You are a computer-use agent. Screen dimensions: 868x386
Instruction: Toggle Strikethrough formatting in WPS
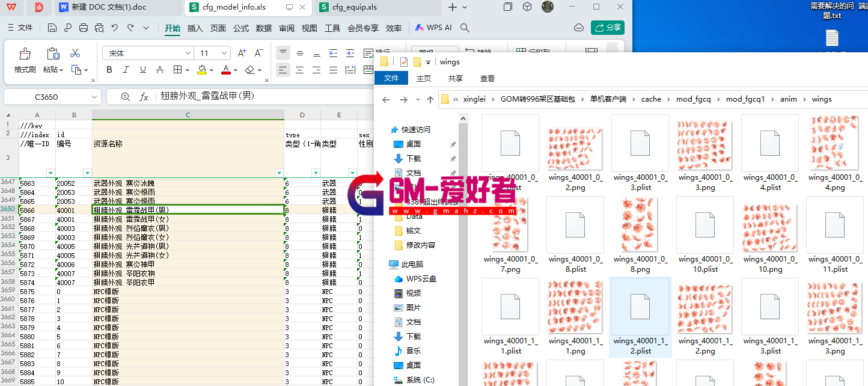[x=160, y=70]
